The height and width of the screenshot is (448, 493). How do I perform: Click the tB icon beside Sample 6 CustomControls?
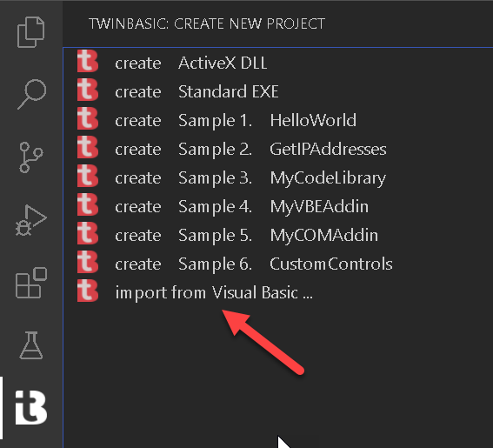88,262
